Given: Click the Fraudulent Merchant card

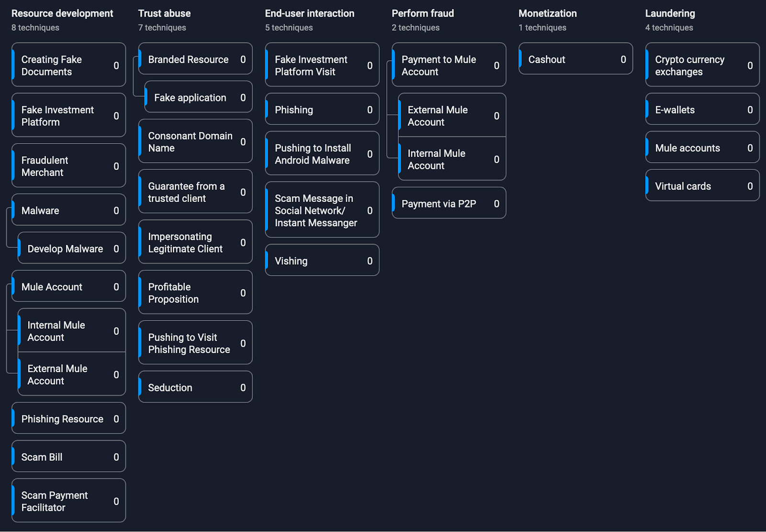Looking at the screenshot, I should [x=68, y=166].
